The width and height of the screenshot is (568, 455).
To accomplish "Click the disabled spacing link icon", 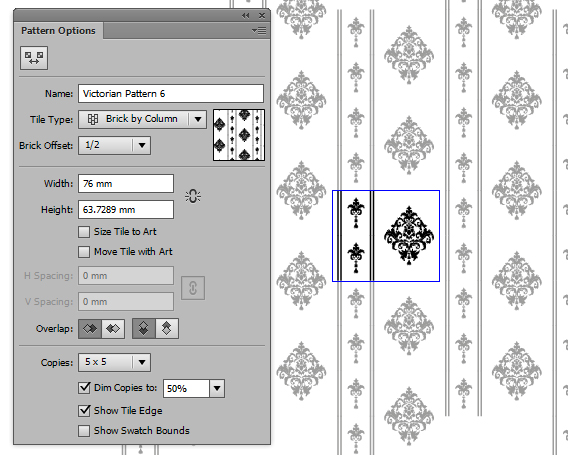I will click(x=193, y=288).
